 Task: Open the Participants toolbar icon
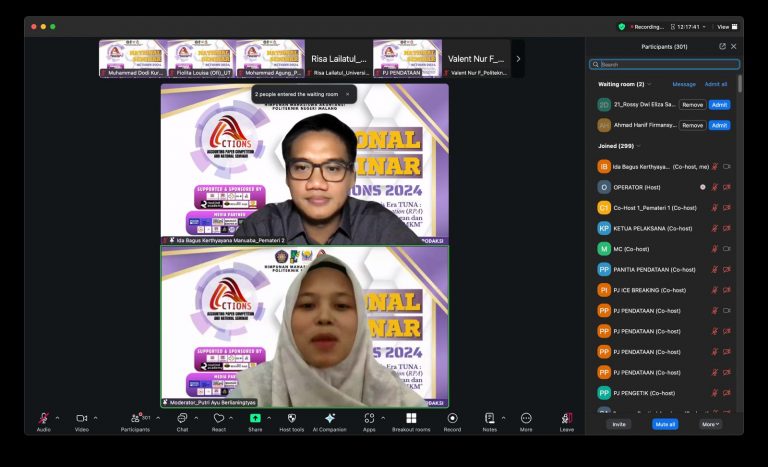click(x=135, y=418)
